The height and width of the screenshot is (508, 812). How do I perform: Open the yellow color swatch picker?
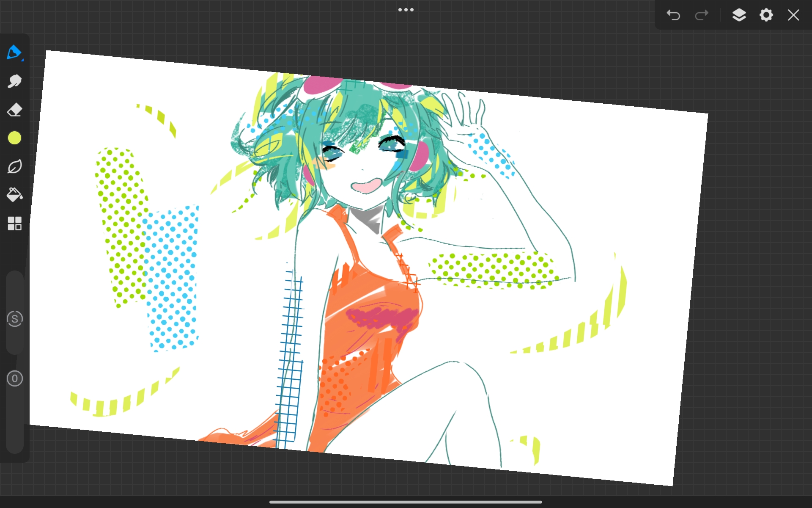(x=14, y=138)
